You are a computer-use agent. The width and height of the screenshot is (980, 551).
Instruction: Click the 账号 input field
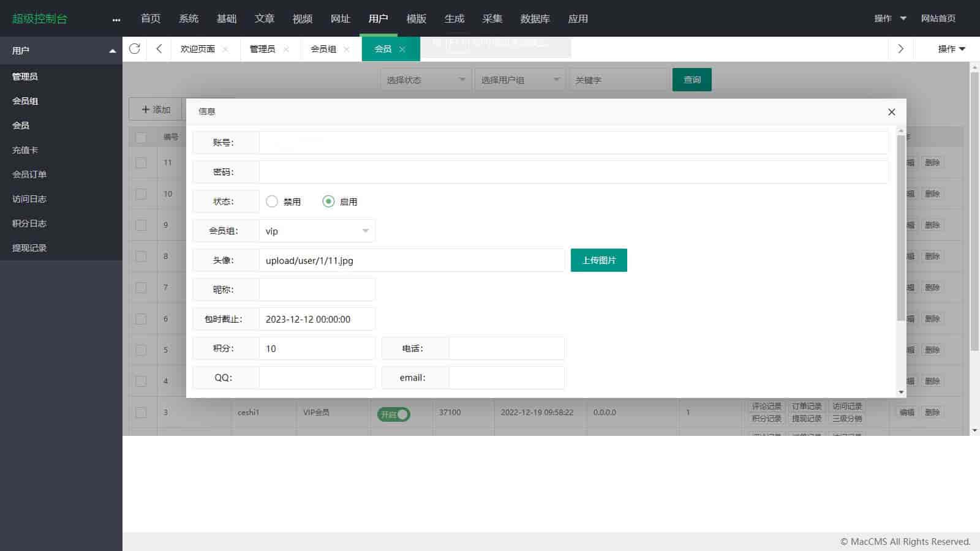tap(573, 143)
